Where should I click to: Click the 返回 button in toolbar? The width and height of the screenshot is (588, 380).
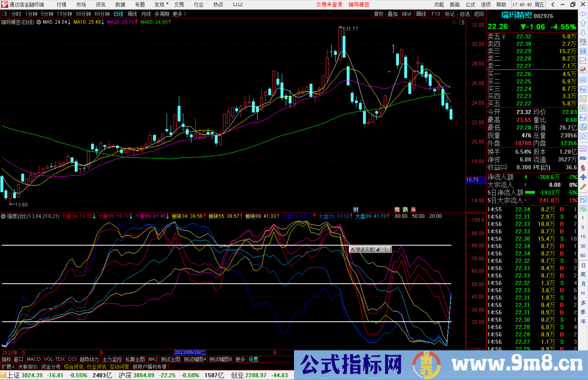click(479, 14)
